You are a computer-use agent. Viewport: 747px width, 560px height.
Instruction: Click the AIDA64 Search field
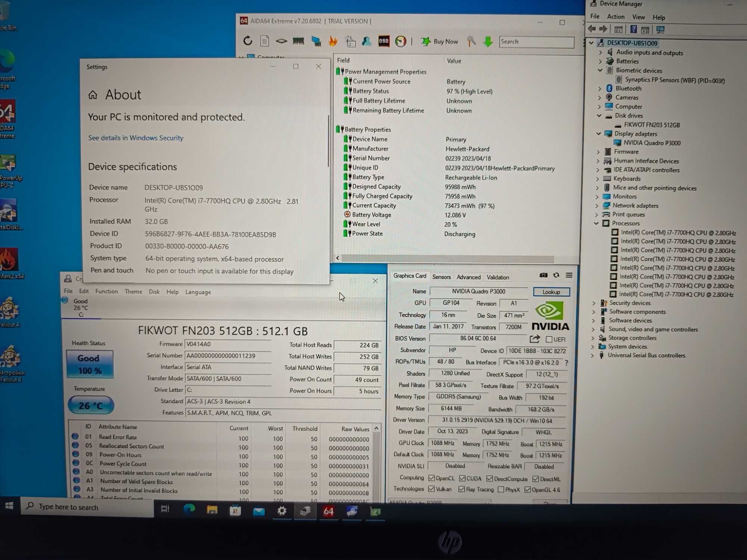[536, 42]
